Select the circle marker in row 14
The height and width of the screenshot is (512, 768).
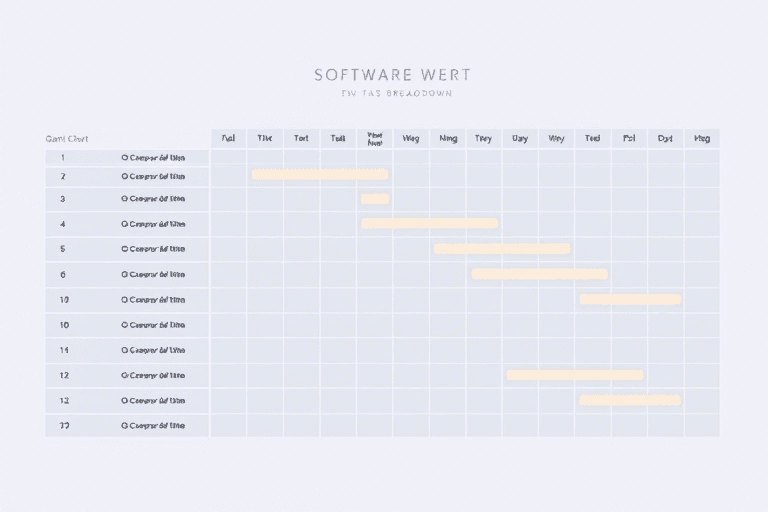(x=125, y=351)
